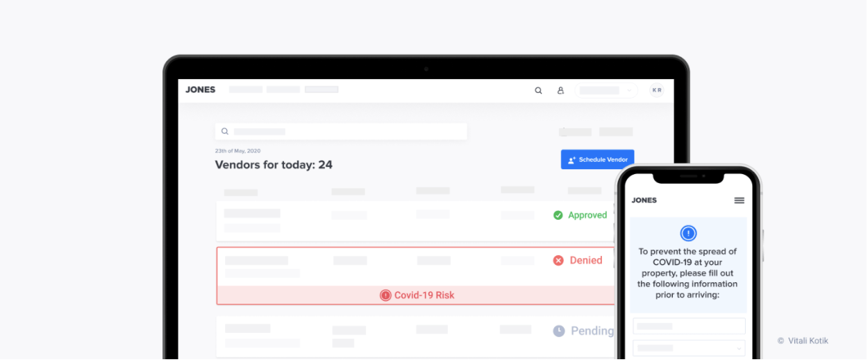868x362 pixels.
Task: Open the hamburger menu on phone
Action: click(740, 200)
